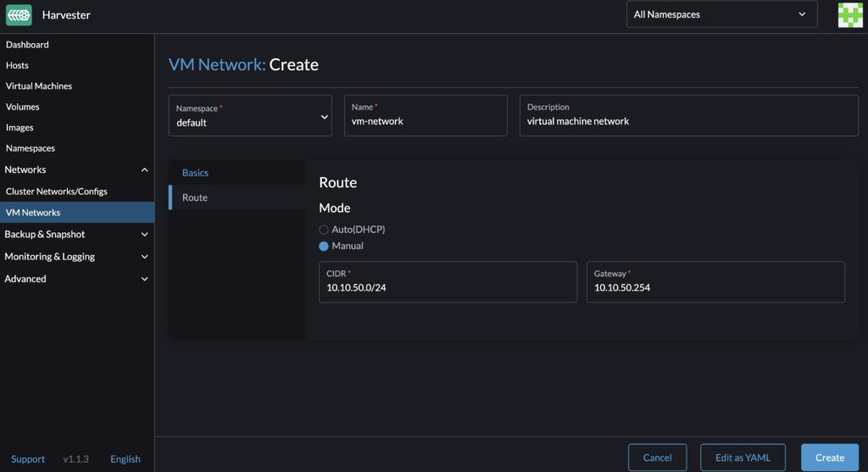
Task: Switch to the Route tab
Action: tap(195, 197)
